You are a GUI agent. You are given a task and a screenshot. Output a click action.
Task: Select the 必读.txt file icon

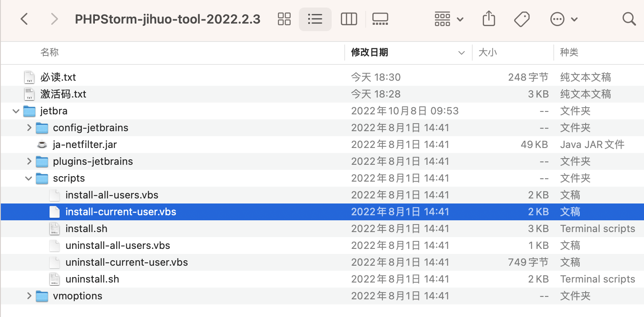(x=29, y=77)
